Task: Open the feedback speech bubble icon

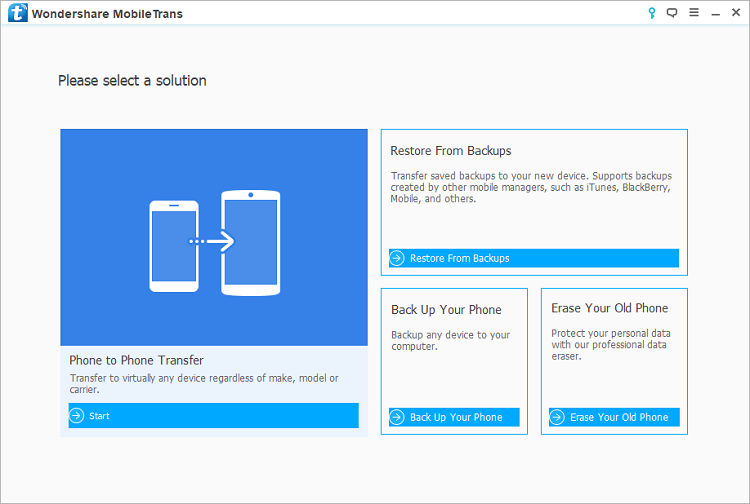Action: tap(672, 13)
